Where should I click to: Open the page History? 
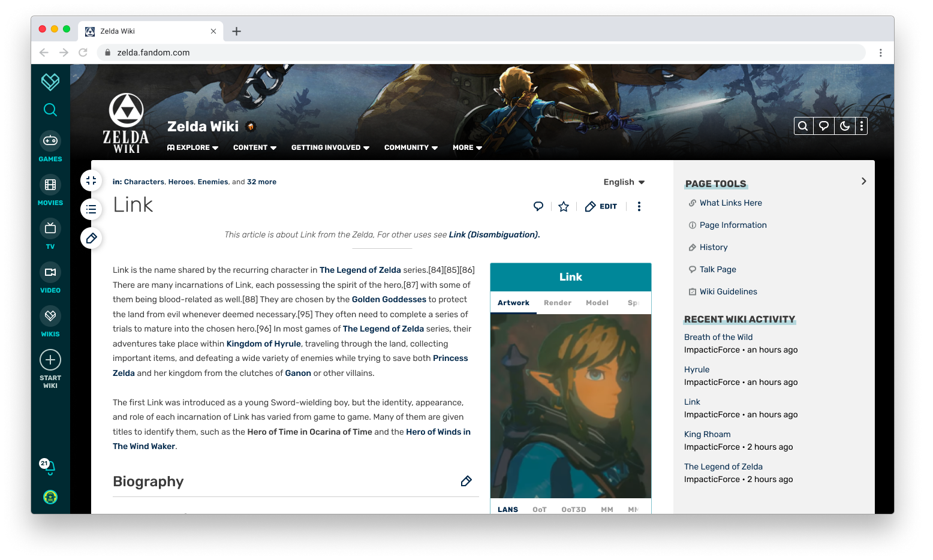click(713, 248)
